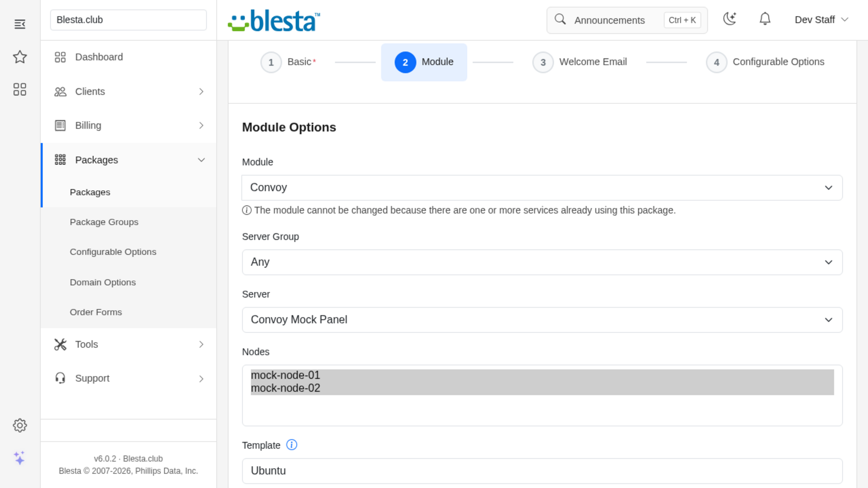
Task: Open Domain Options submenu link
Action: tap(103, 282)
